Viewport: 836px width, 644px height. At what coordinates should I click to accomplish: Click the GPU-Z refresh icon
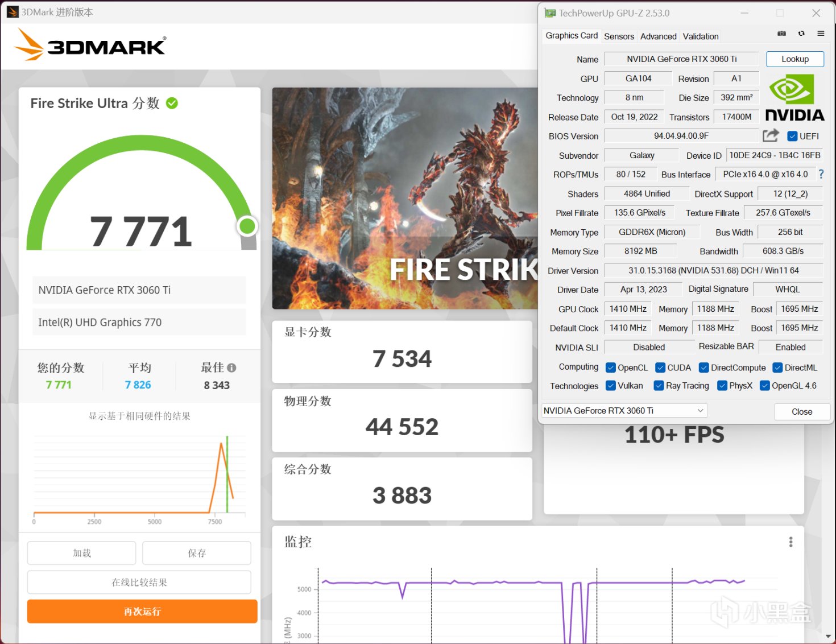tap(801, 34)
